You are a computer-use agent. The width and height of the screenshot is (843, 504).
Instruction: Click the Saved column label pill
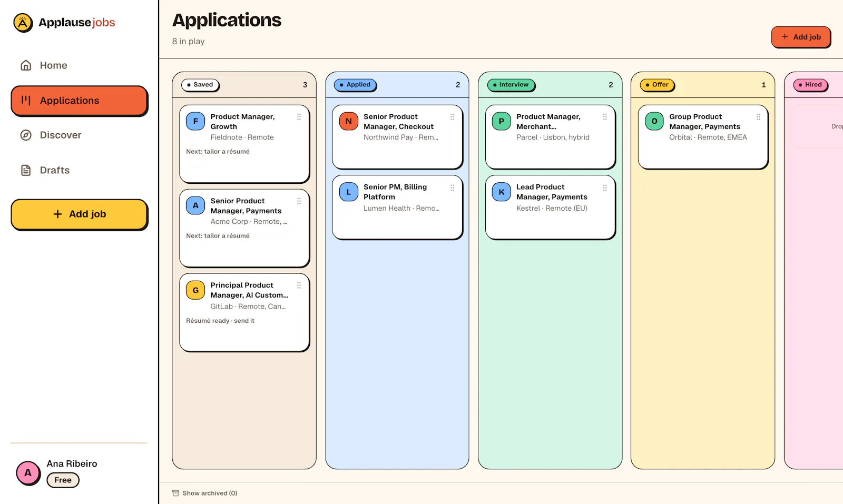[x=200, y=85]
